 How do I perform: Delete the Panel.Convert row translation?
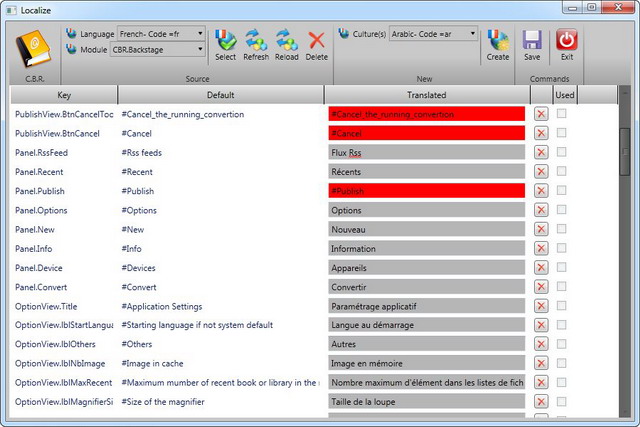tap(541, 287)
